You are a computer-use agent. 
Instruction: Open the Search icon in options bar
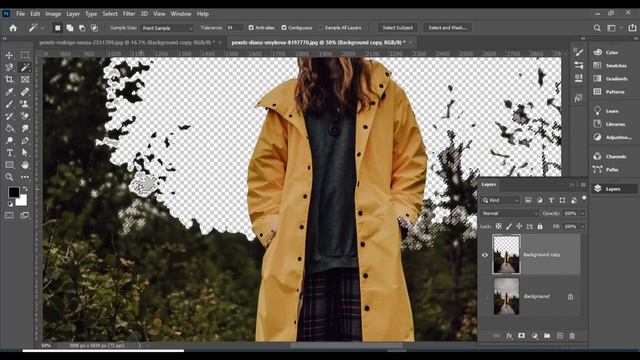coord(597,28)
